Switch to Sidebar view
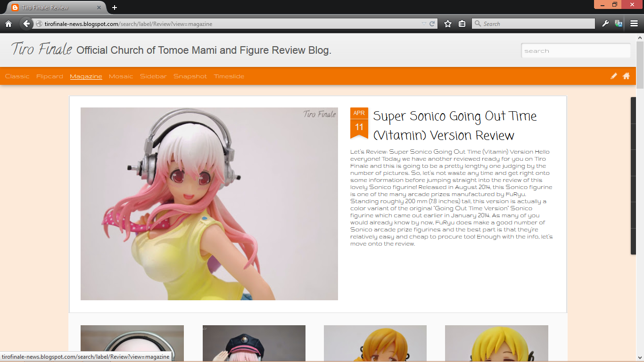644x362 pixels. point(153,76)
